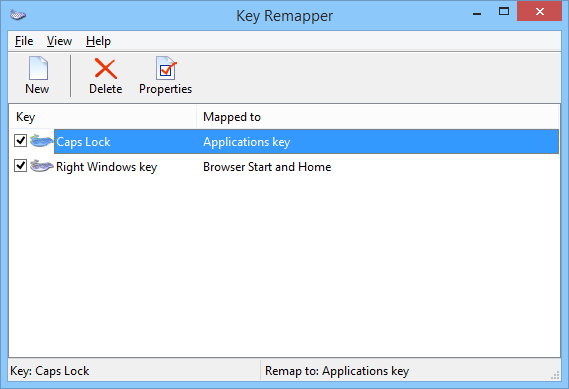Click the window resize grip in the status bar
Screen dimensions: 569x389
pyautogui.click(x=555, y=375)
